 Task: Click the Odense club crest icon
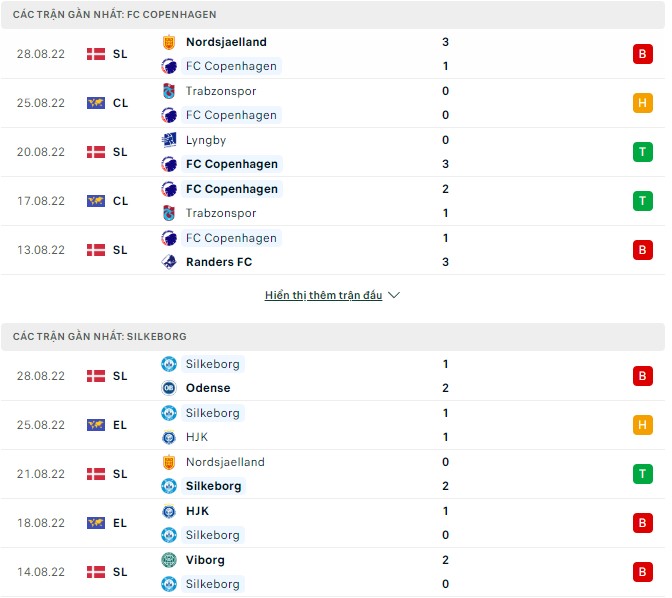pos(168,388)
